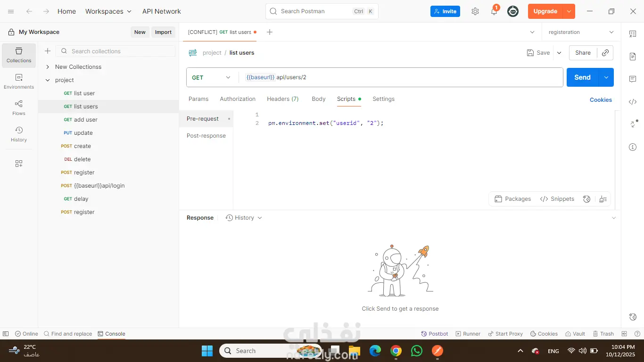644x362 pixels.
Task: Open the Comments icon in the right sidebar
Action: [633, 79]
